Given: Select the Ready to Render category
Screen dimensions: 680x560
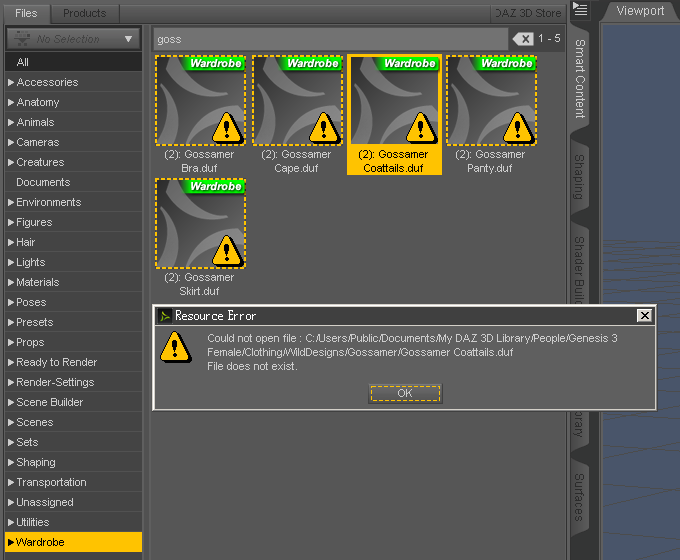Looking at the screenshot, I should point(73,362).
